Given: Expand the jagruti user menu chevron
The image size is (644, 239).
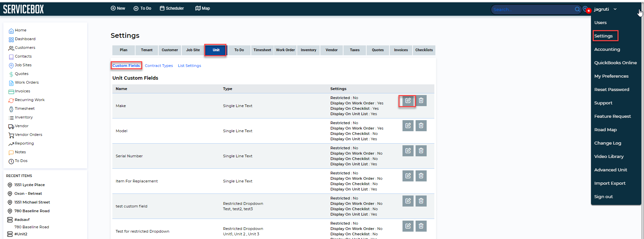Looking at the screenshot, I should point(615,9).
